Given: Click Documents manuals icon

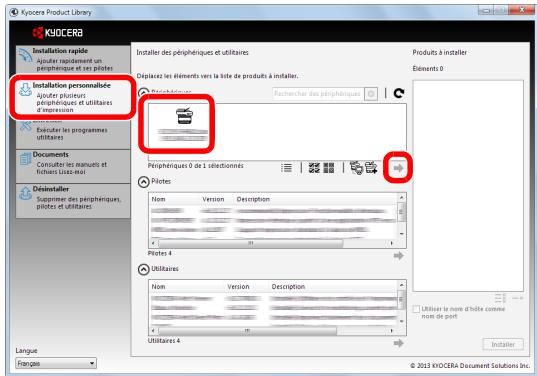Looking at the screenshot, I should pos(25,159).
